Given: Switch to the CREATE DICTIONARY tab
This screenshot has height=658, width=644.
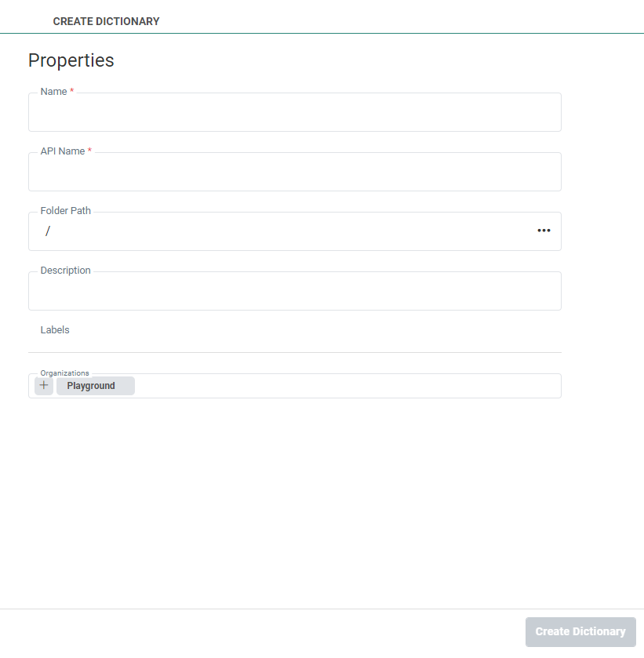Looking at the screenshot, I should [106, 21].
